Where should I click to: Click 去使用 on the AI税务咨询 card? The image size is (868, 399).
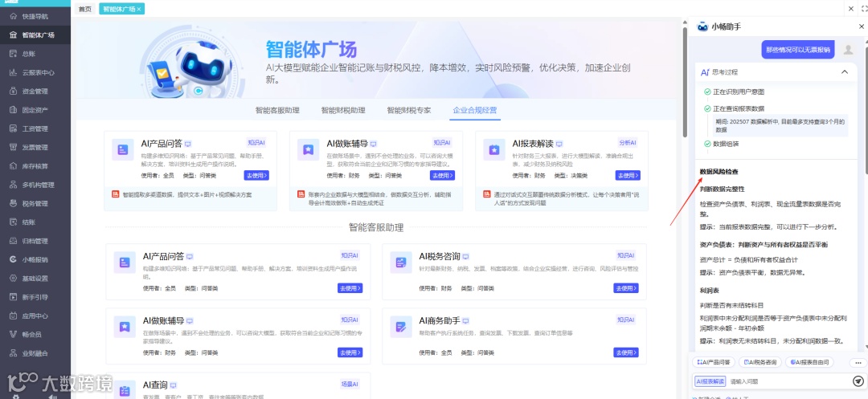point(625,288)
